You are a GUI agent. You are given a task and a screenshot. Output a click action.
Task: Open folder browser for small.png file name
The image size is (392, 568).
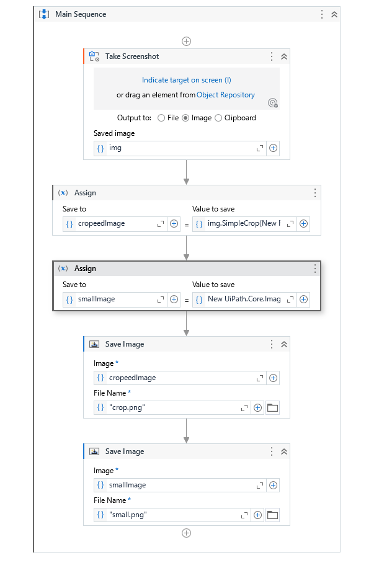pyautogui.click(x=272, y=515)
